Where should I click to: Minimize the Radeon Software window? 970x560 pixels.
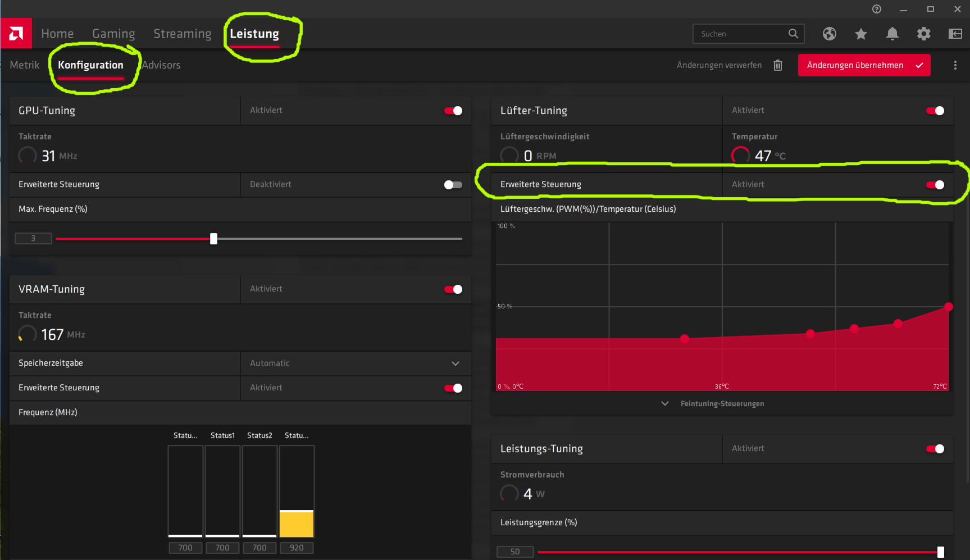(904, 9)
